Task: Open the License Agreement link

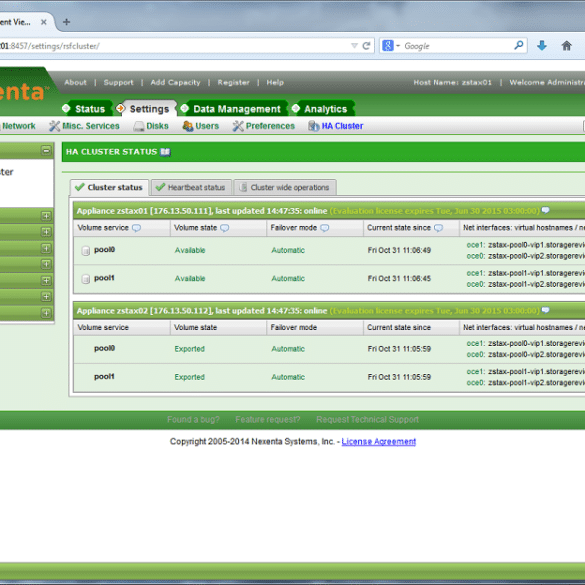Action: [x=379, y=442]
